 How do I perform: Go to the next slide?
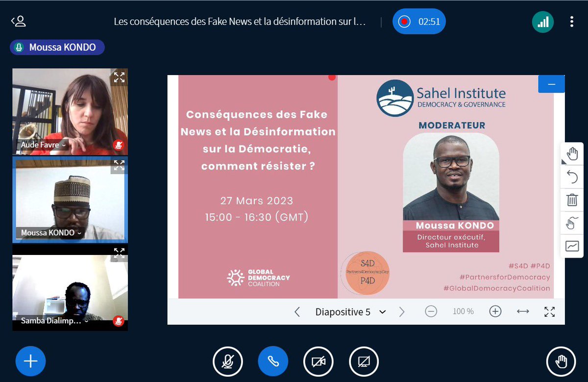click(402, 312)
